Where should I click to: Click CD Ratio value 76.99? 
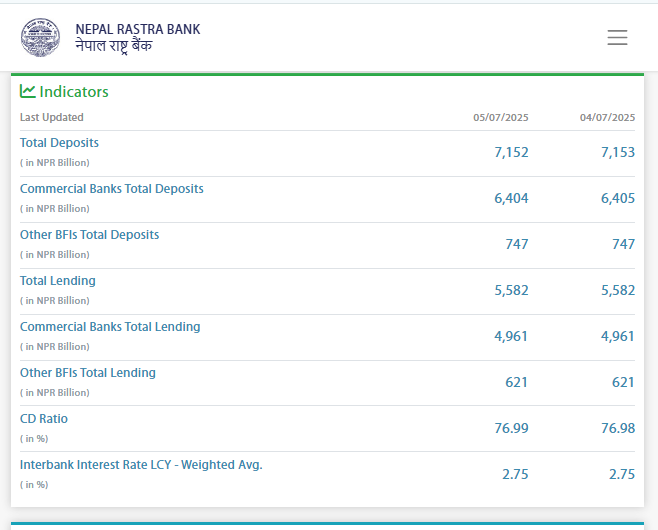point(511,428)
